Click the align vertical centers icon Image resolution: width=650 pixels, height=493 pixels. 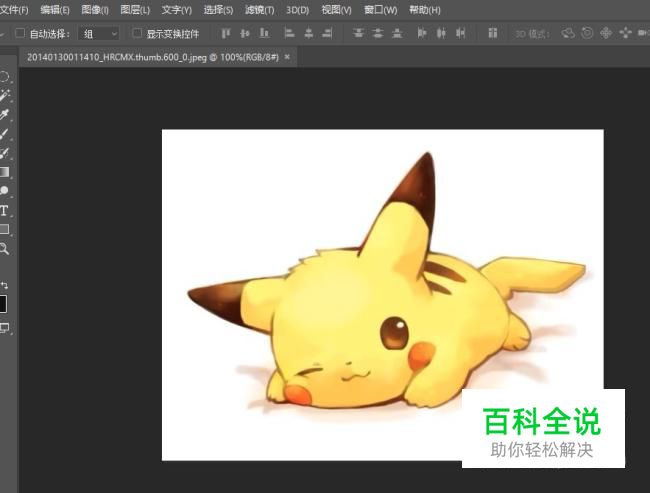245,33
